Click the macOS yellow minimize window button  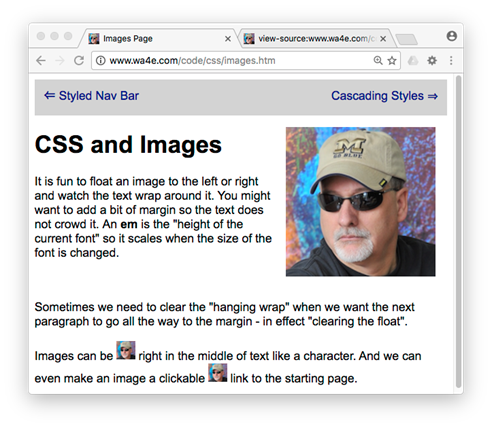pyautogui.click(x=54, y=36)
